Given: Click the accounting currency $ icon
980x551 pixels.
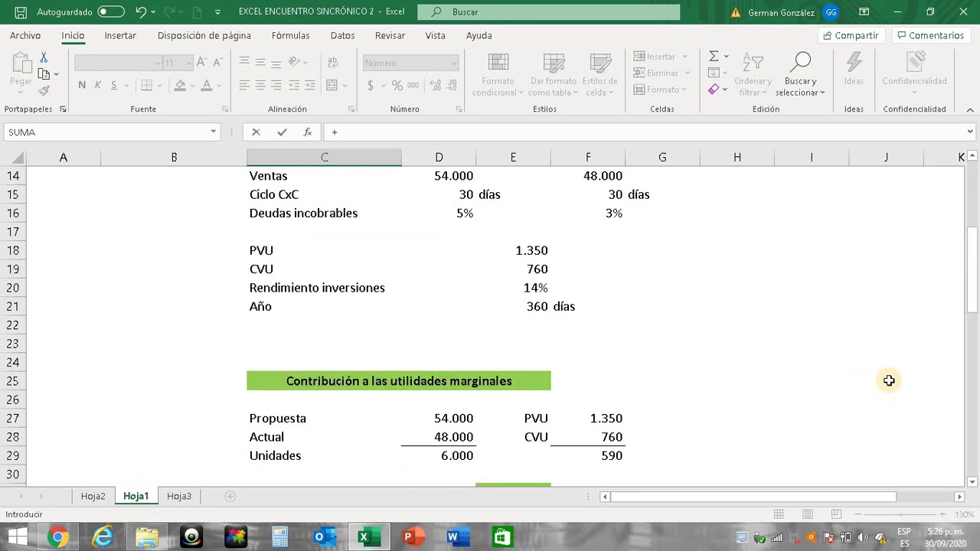Looking at the screenshot, I should [371, 85].
